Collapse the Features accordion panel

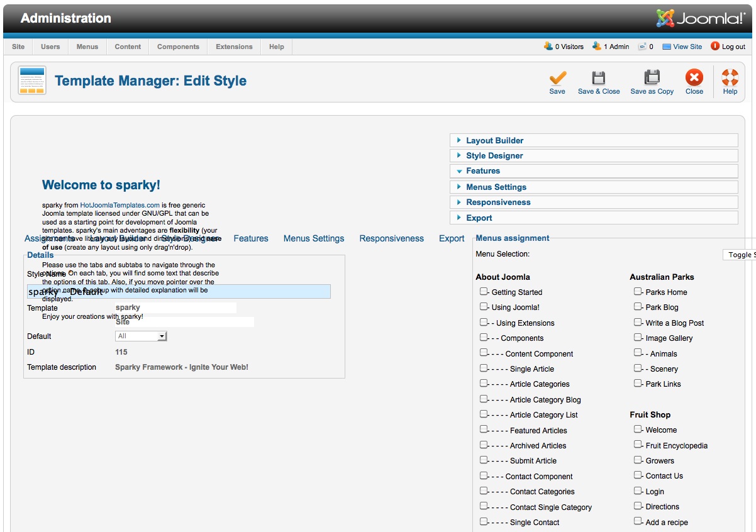594,171
